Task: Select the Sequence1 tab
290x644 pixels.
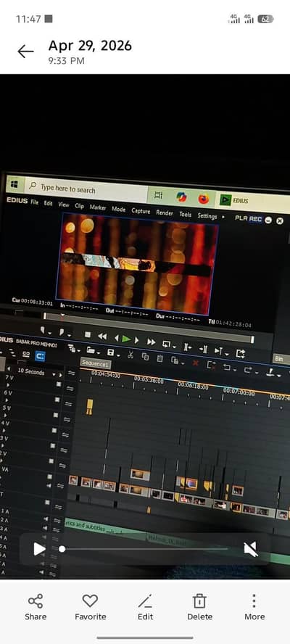Action: click(95, 364)
